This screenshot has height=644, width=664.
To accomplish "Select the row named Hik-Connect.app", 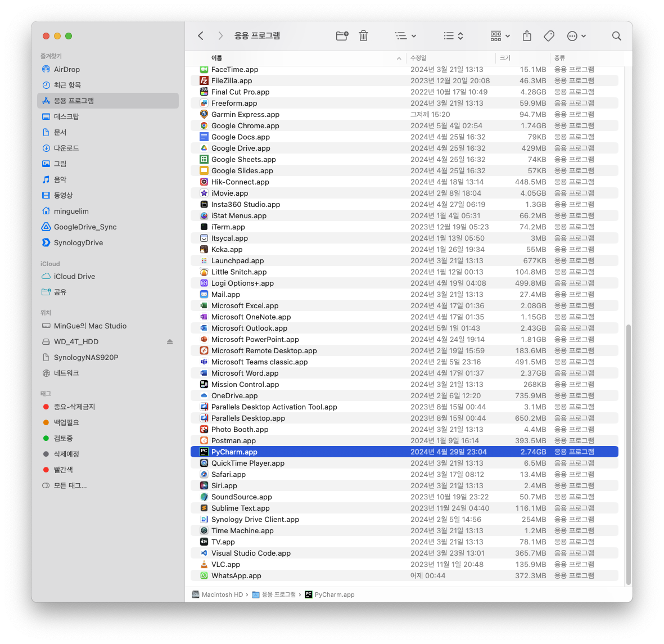I will [x=404, y=182].
